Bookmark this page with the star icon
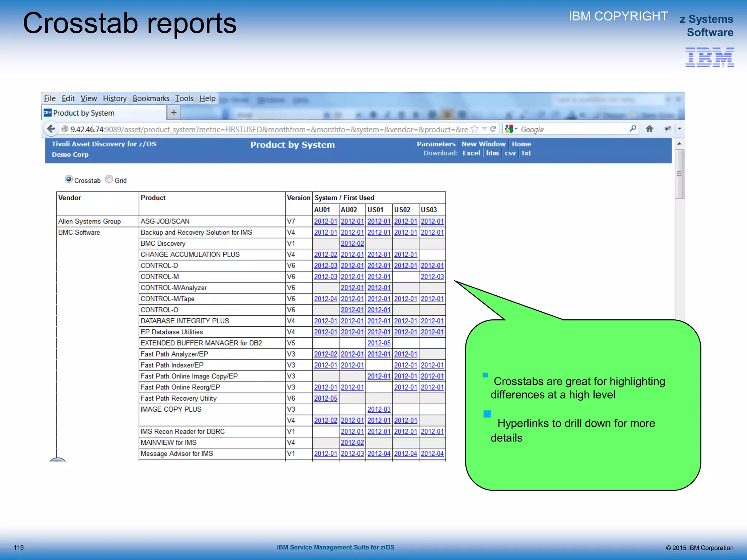 tap(475, 129)
